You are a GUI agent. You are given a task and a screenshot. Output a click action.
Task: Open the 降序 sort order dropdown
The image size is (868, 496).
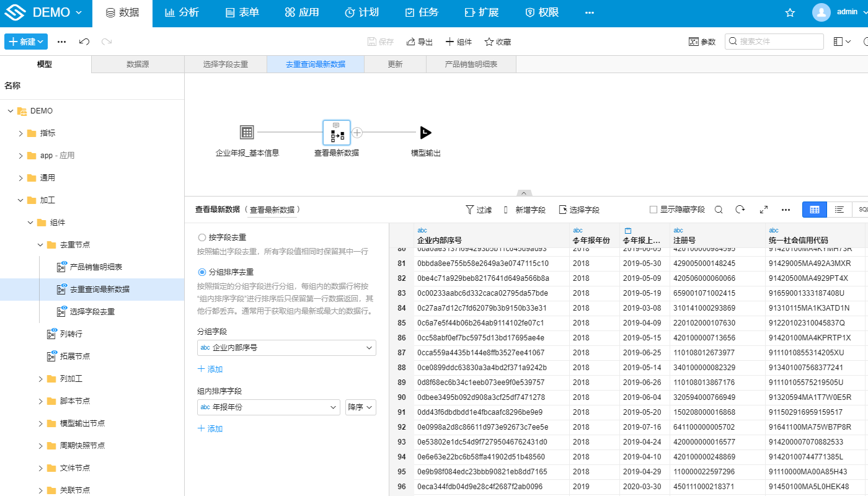[360, 407]
